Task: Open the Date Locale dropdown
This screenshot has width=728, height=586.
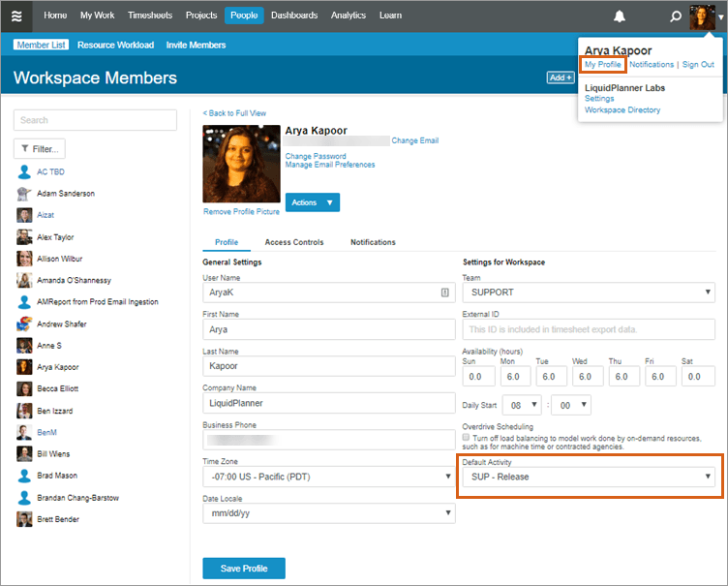Action: pyautogui.click(x=328, y=513)
